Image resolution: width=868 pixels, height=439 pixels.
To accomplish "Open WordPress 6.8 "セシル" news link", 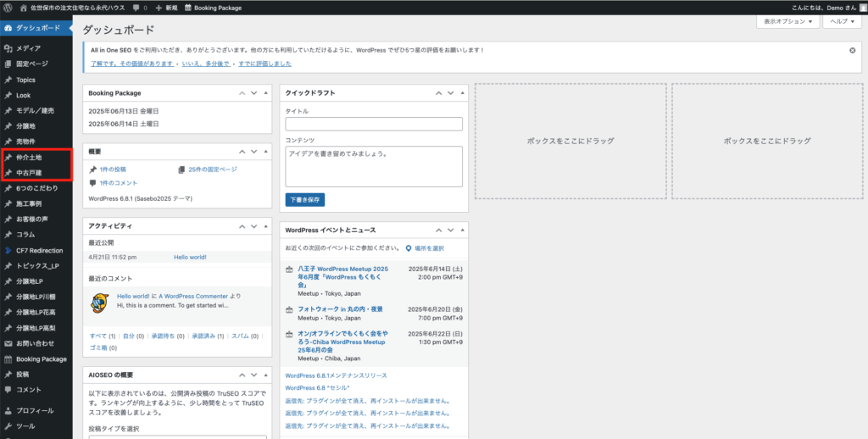I will [x=317, y=388].
